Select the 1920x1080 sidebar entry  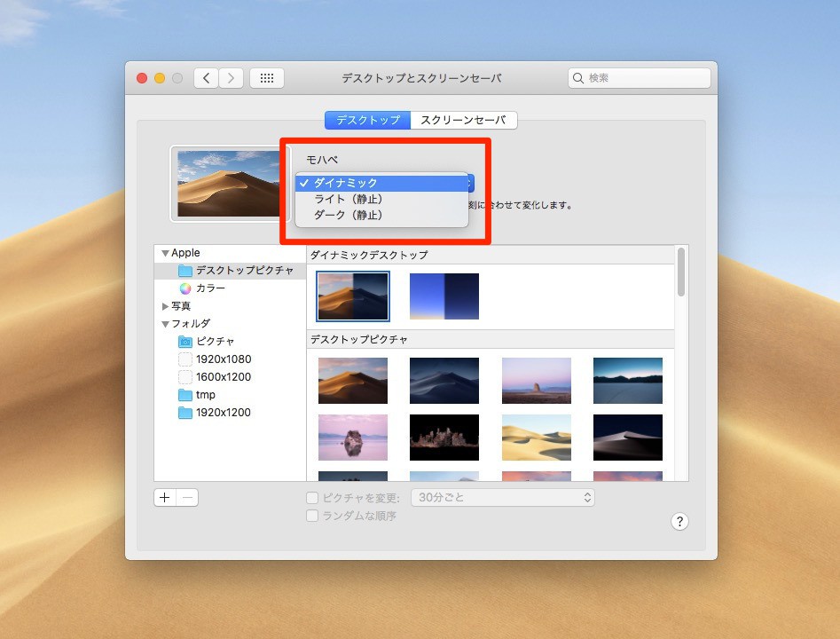pos(230,359)
